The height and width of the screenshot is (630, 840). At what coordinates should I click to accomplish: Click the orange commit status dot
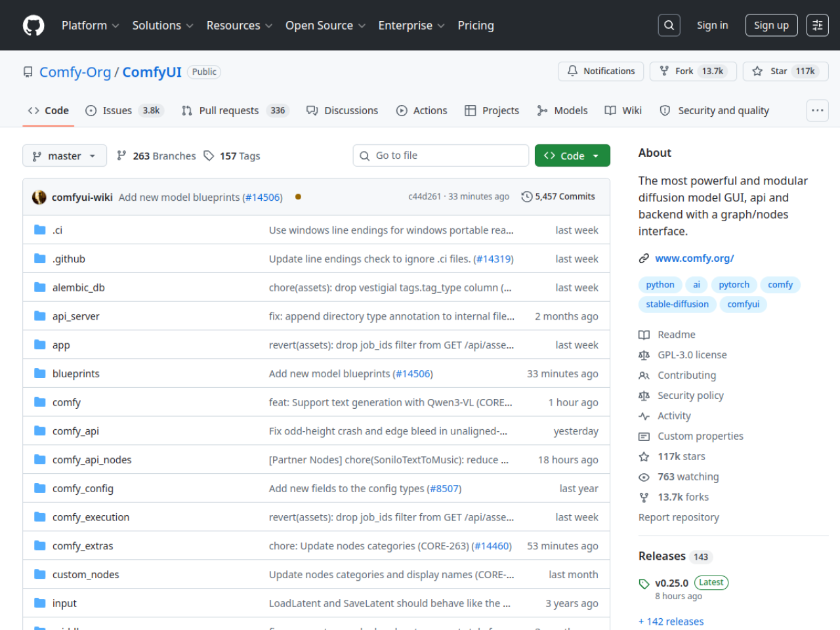click(298, 197)
